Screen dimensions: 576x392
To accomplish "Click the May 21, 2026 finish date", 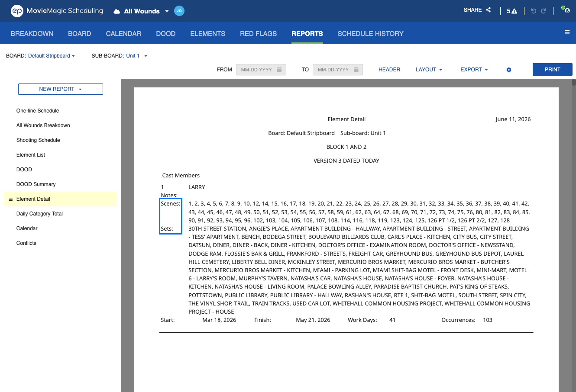I will 313,320.
